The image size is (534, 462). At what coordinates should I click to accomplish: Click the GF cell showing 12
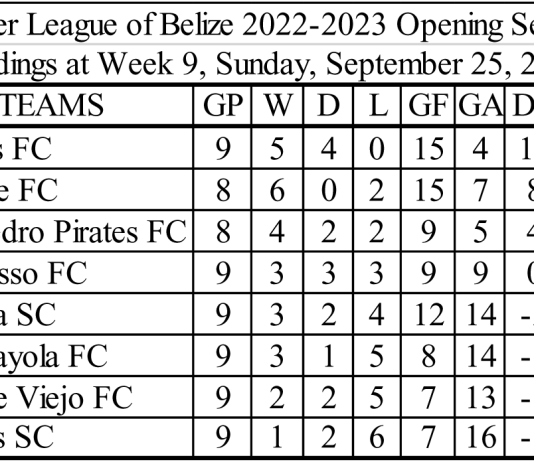428,314
